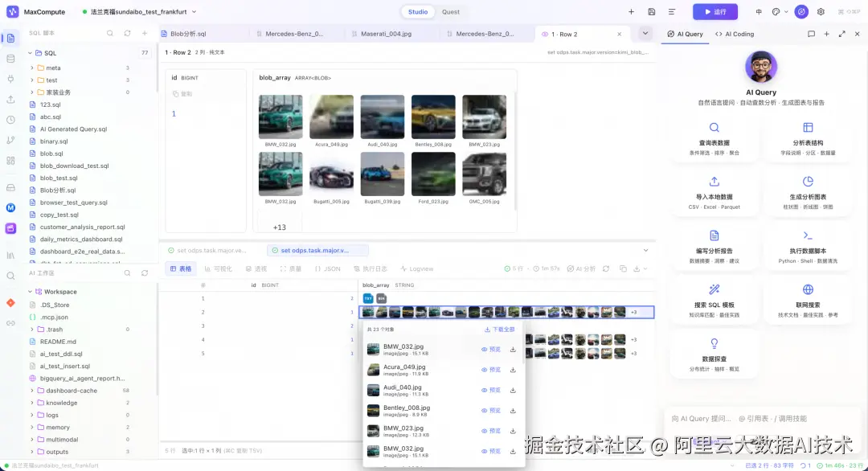Screen dimensions: 868x471
Task: Switch to Quest mode
Action: (451, 11)
